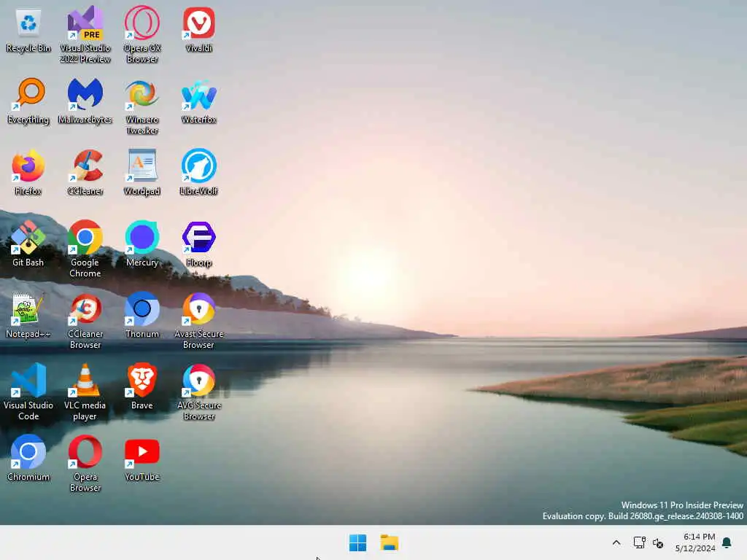Click the network status tray icon

tap(639, 542)
